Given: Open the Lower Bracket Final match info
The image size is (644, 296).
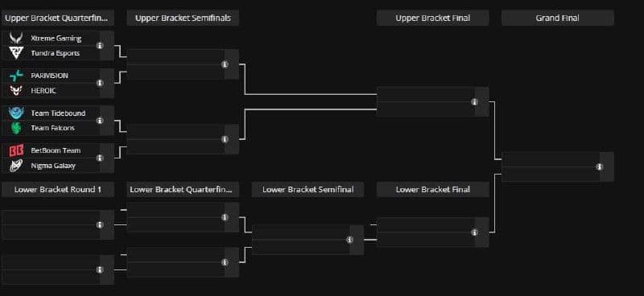Looking at the screenshot, I should click(474, 232).
